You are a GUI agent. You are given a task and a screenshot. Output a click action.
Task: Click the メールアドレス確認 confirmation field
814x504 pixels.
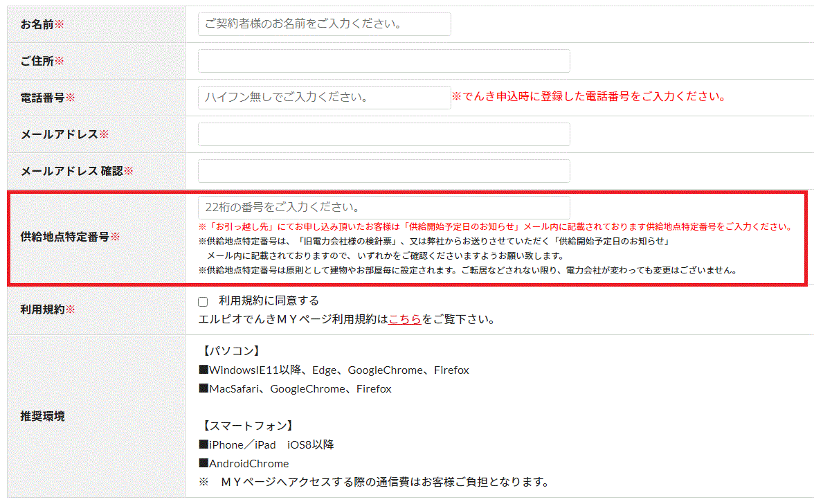tap(383, 171)
